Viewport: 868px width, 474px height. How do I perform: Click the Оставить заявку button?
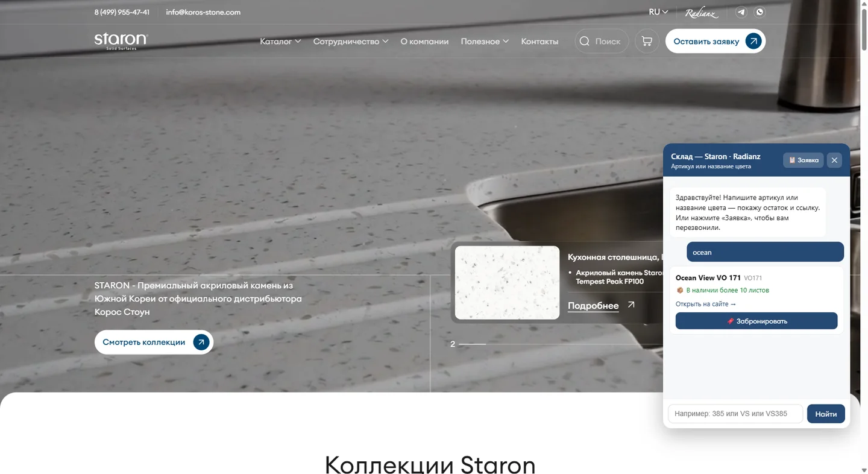[x=715, y=41]
